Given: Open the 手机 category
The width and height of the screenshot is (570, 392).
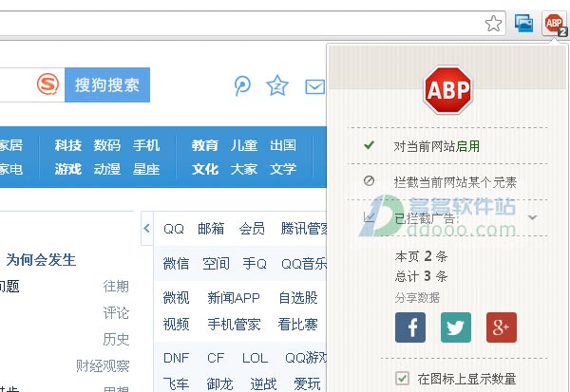Looking at the screenshot, I should point(145,145).
